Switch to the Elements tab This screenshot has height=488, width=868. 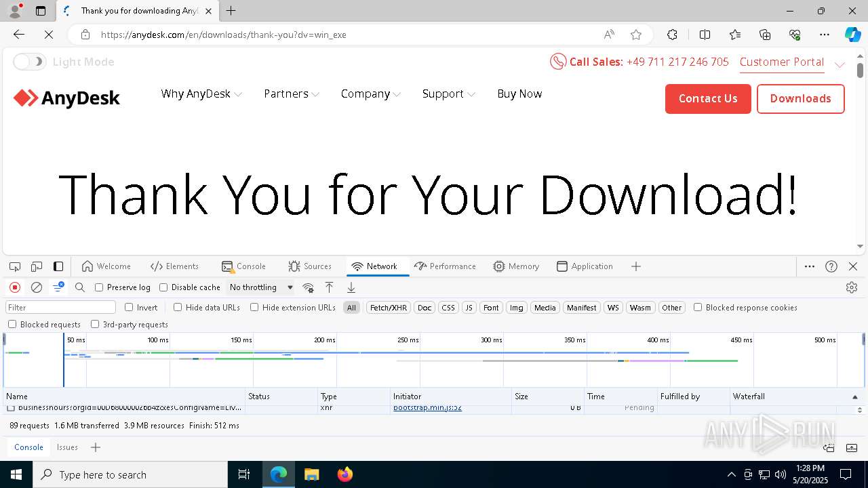click(174, 266)
